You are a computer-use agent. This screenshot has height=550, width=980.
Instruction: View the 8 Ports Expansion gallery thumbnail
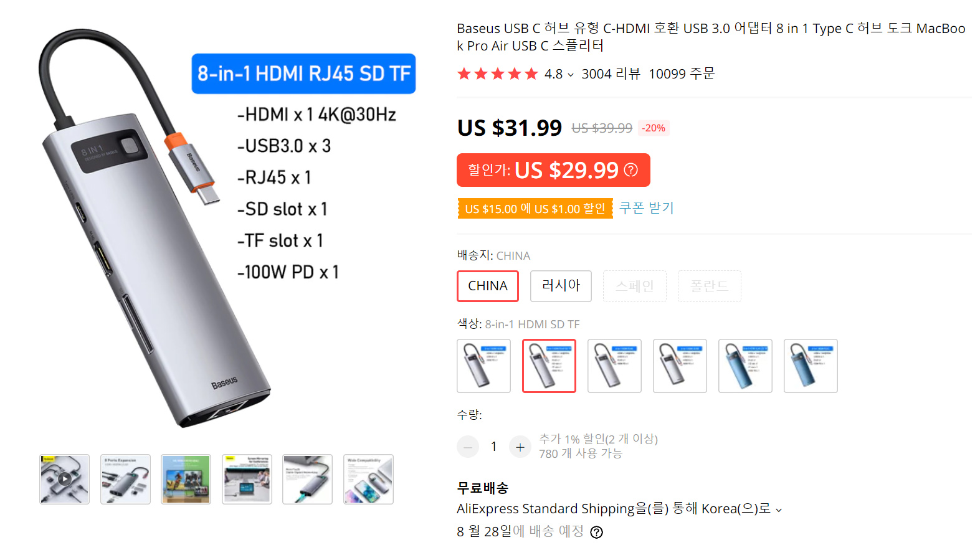(x=125, y=479)
